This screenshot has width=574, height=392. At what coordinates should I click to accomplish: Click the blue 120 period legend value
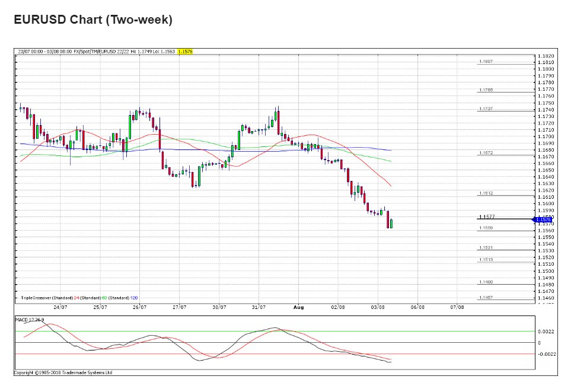click(134, 298)
